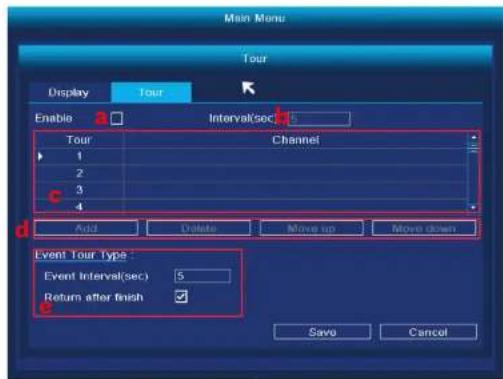This screenshot has height=379, width=503.
Task: Uncheck Return after finish checkbox
Action: [181, 297]
